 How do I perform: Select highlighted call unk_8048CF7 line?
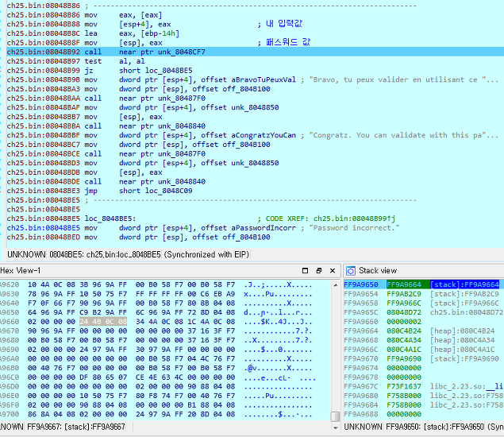(x=256, y=52)
